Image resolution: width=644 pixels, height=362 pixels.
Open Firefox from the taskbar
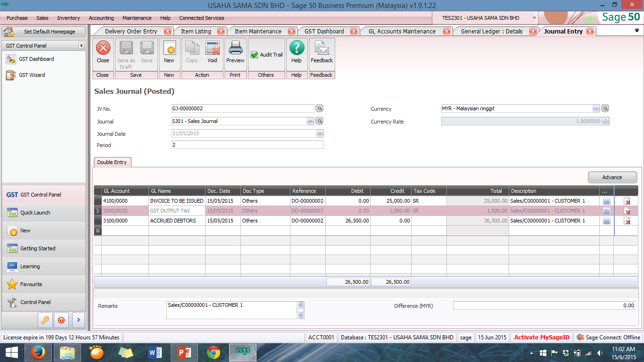[38, 352]
